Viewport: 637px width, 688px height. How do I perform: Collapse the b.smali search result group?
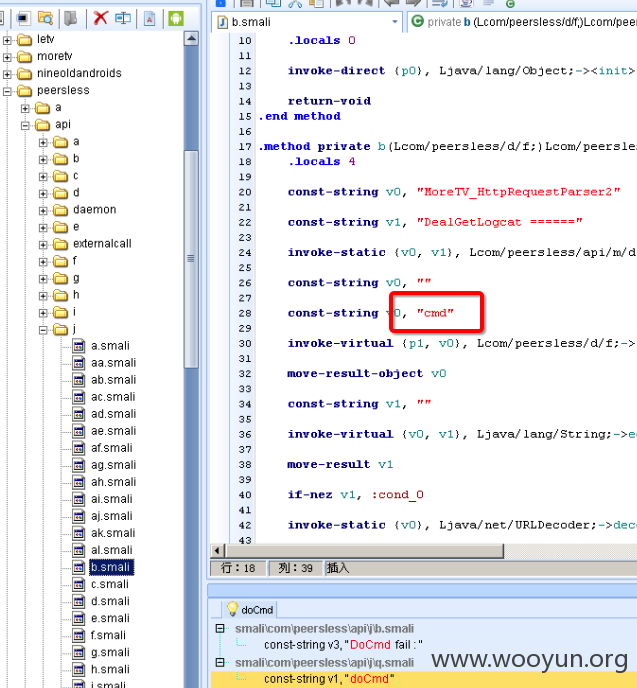pyautogui.click(x=220, y=628)
